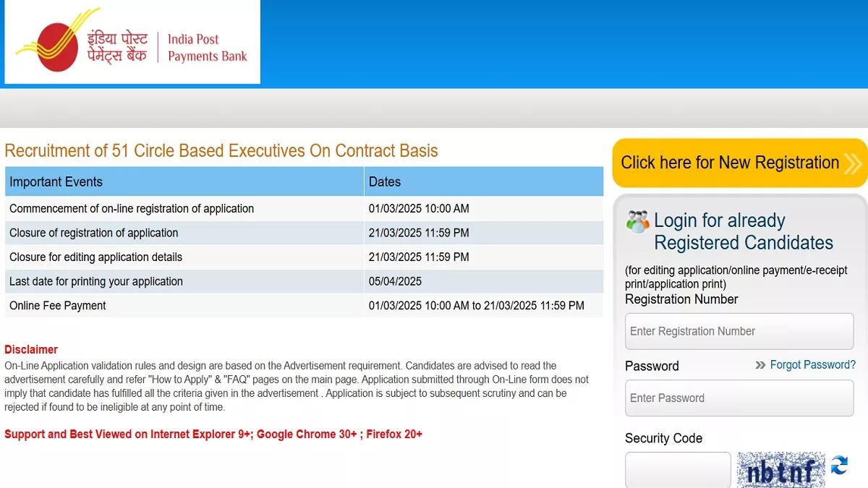Screen dimensions: 868x488
Task: Click the Login for already Registered Candidates title
Action: point(744,231)
